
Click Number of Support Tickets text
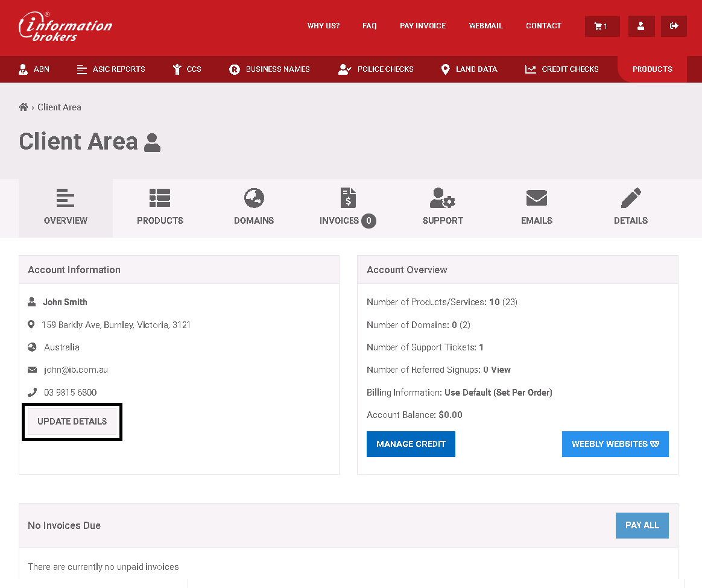(x=425, y=347)
